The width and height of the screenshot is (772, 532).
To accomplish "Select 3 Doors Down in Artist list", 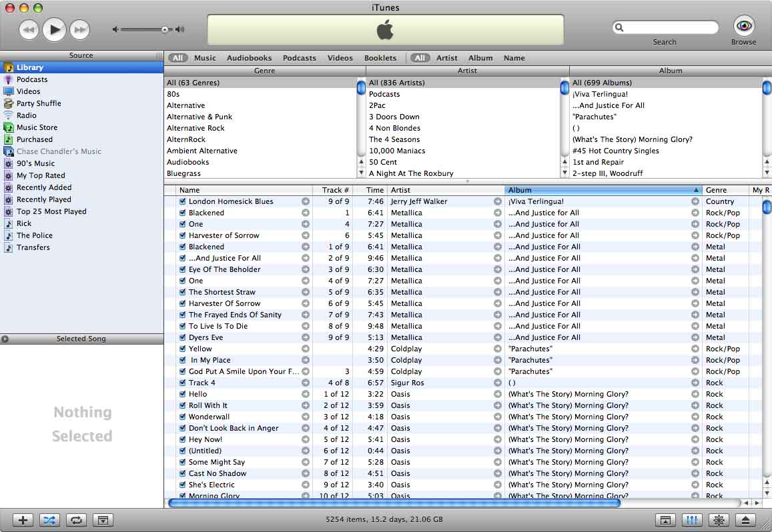I will coord(463,117).
